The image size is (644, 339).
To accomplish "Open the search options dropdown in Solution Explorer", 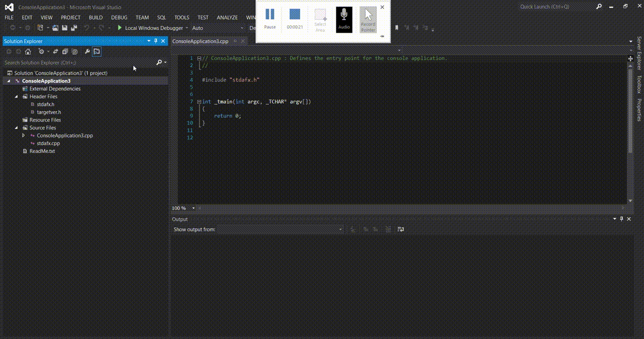I will 165,63.
